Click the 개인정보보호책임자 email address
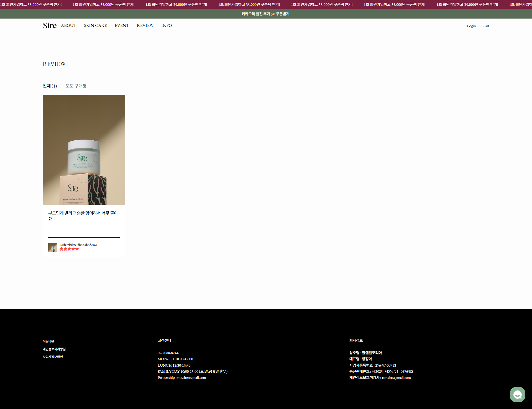 coord(396,378)
